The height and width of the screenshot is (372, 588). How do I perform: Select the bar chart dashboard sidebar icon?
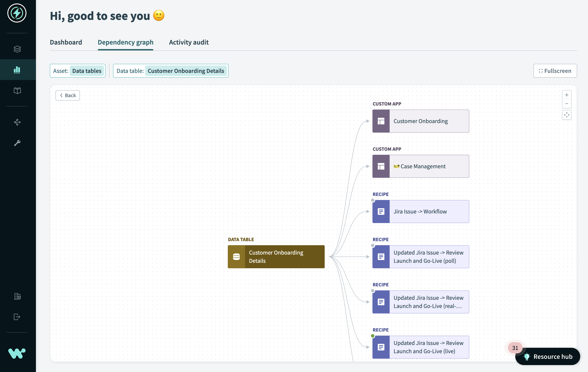point(17,70)
